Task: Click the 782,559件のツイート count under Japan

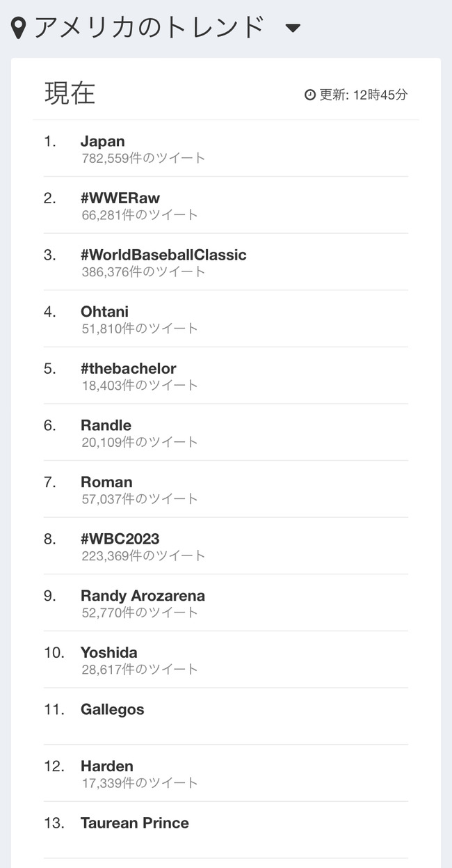Action: (143, 158)
